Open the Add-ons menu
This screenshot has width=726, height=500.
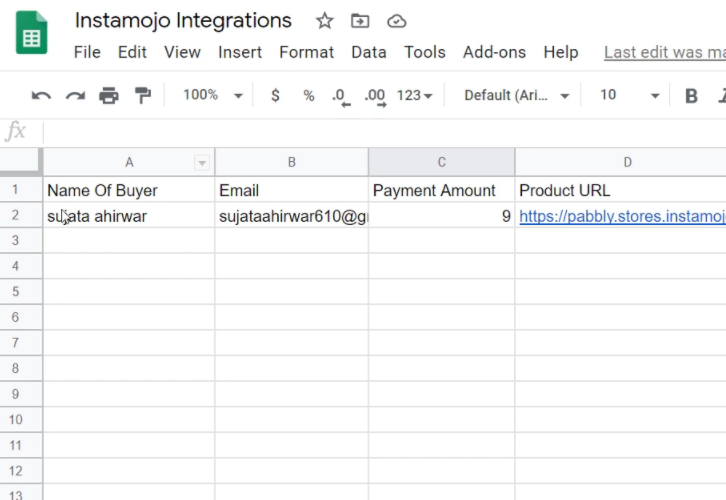point(494,52)
